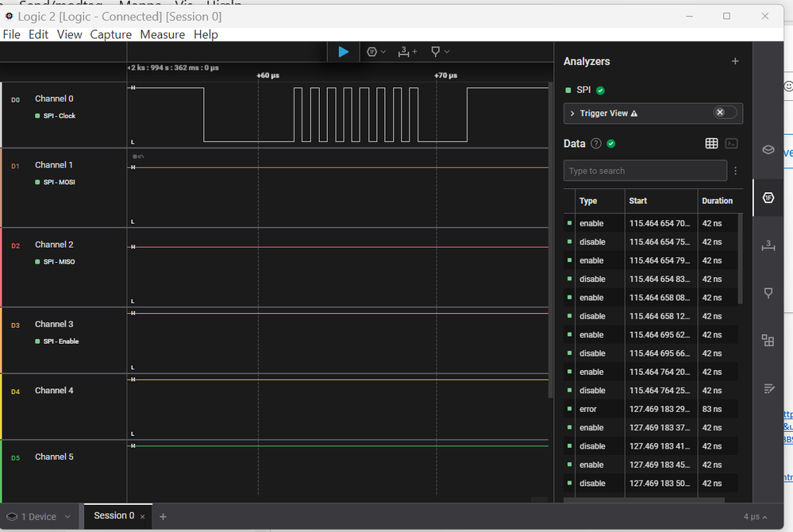Select the first enable row 115.464 654 70
This screenshot has width=793, height=532.
(x=651, y=223)
